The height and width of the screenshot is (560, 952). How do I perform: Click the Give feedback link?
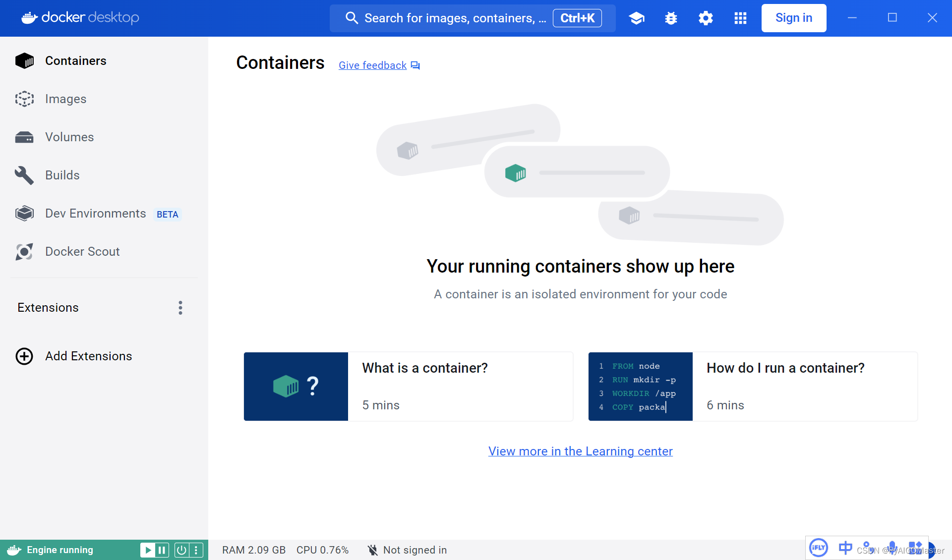[x=372, y=65]
